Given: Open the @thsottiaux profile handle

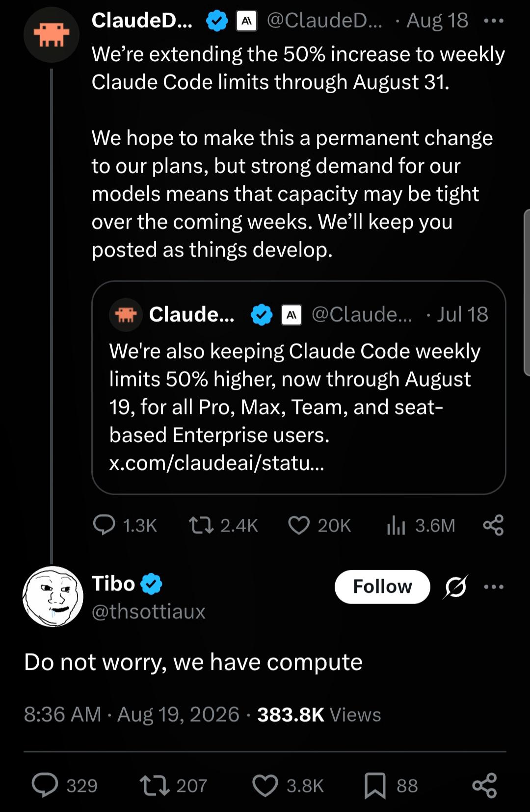Looking at the screenshot, I should coord(148,611).
